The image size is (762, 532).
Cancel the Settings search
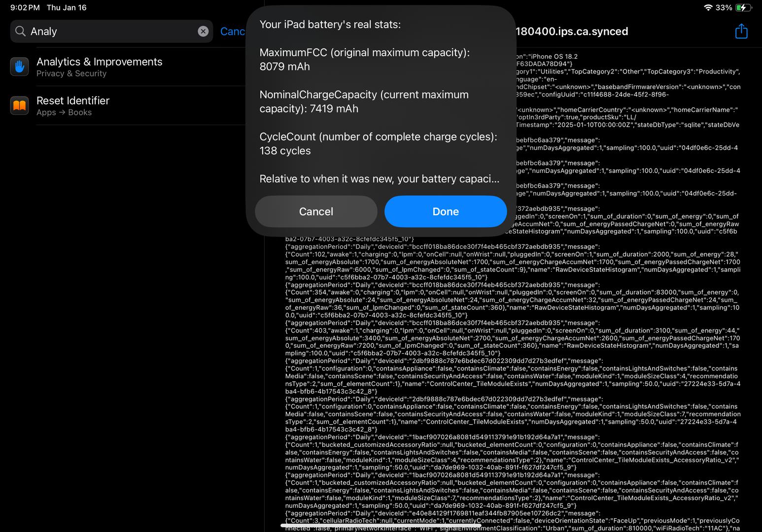232,32
